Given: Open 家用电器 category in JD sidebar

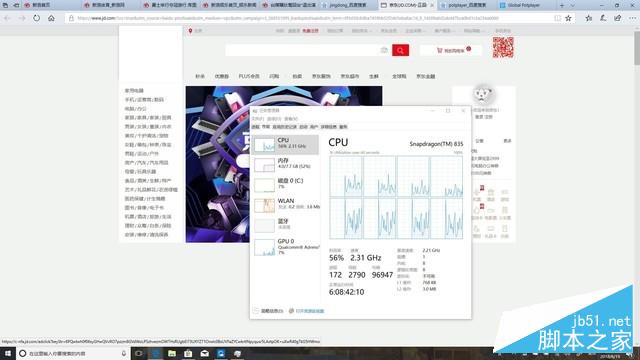Looking at the screenshot, I should [134, 91].
